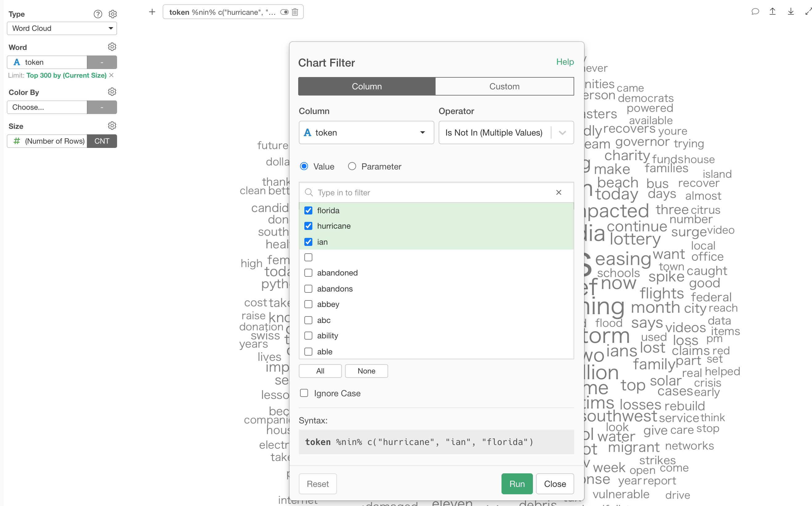The image size is (812, 506).
Task: Enable the Ignore Case option
Action: point(304,393)
